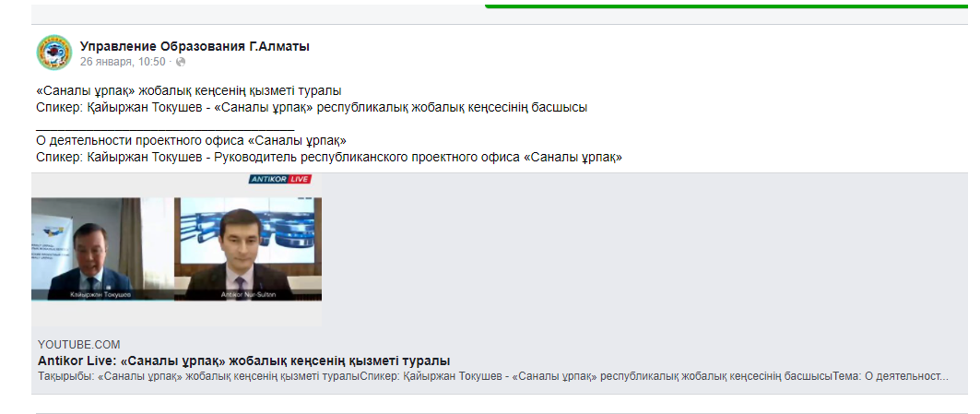Open the YouTube video preview thumbnail
The height and width of the screenshot is (414, 980).
click(177, 249)
